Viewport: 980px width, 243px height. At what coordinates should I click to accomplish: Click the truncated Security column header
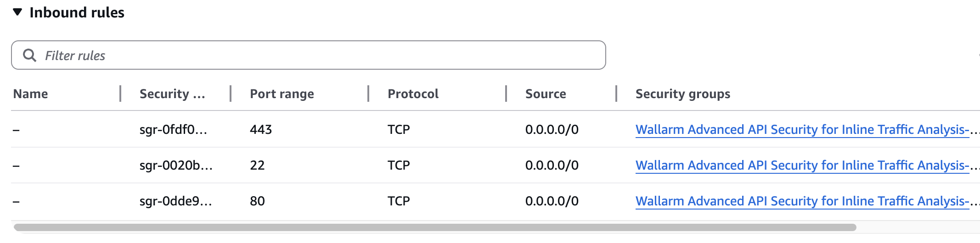(x=172, y=94)
